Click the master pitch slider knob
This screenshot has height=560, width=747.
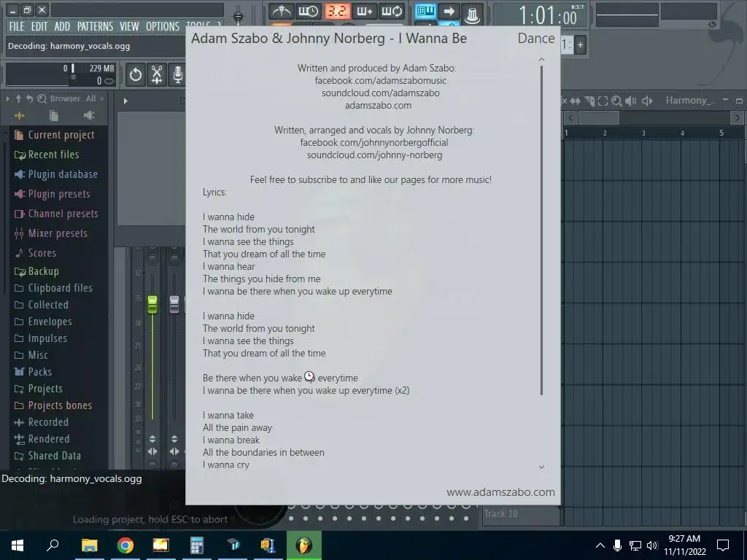pos(239,17)
